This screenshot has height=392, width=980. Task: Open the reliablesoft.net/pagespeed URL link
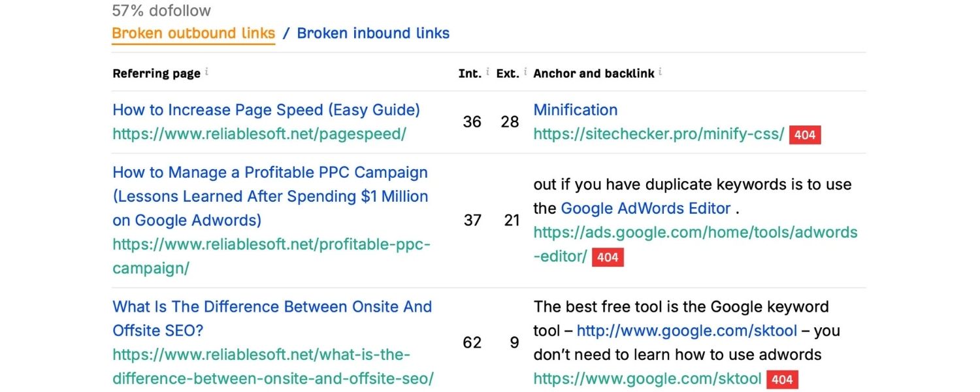click(259, 134)
